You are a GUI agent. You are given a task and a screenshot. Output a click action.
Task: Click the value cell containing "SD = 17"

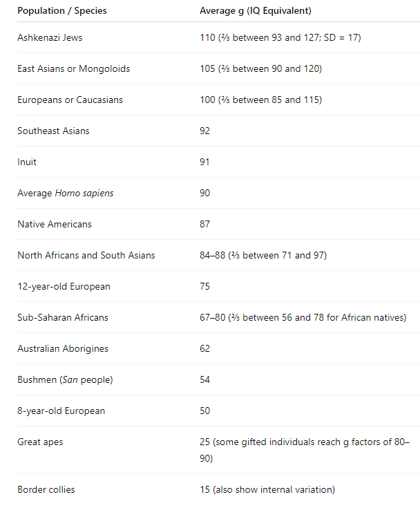(280, 37)
